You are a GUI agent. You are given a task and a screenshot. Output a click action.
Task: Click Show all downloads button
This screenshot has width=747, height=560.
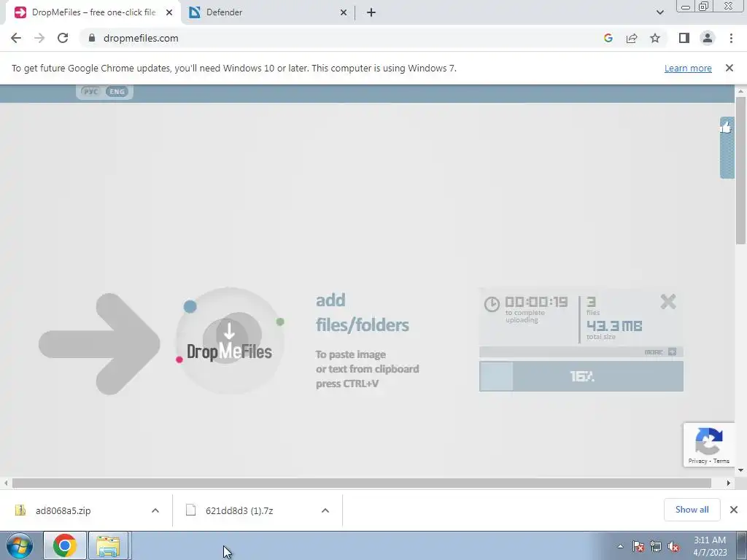tap(692, 510)
